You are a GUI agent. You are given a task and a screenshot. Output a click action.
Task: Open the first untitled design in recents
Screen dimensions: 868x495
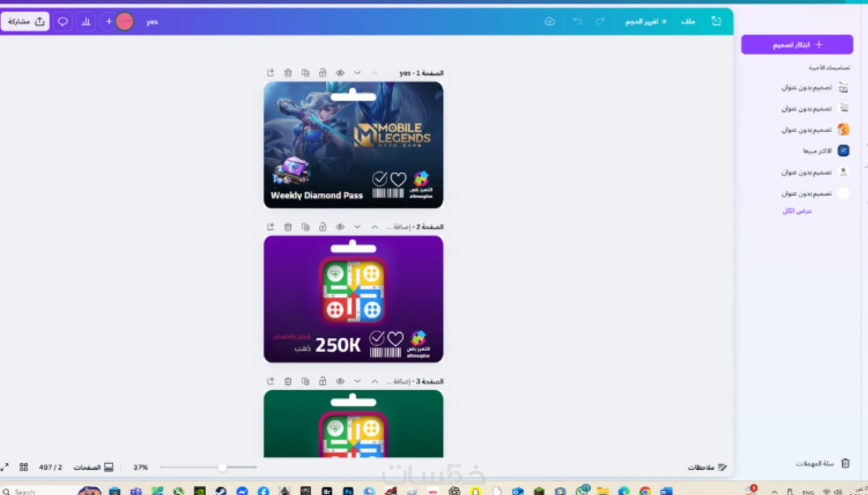point(814,88)
